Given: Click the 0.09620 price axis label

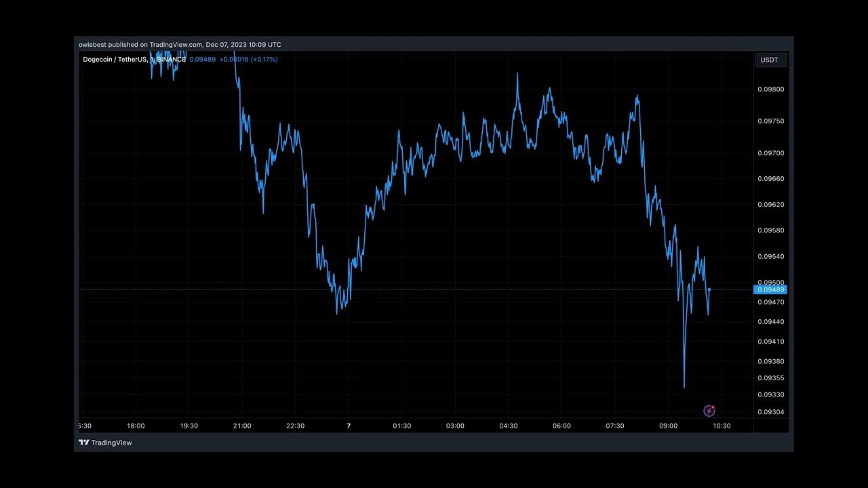Looking at the screenshot, I should pos(770,205).
